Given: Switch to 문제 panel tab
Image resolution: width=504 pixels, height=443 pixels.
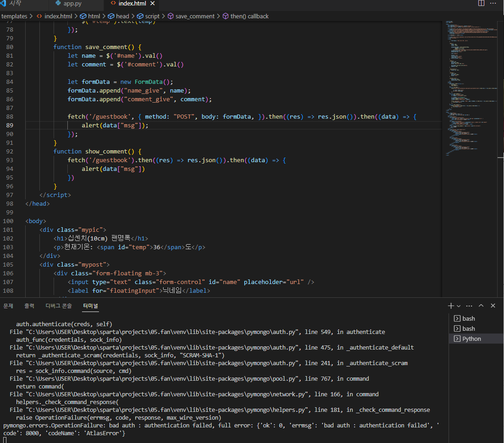Looking at the screenshot, I should (8, 306).
